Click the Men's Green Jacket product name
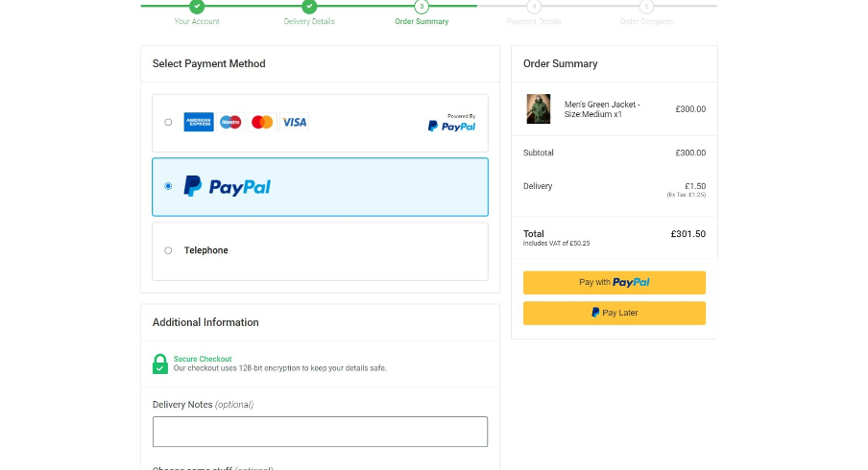 [x=602, y=109]
